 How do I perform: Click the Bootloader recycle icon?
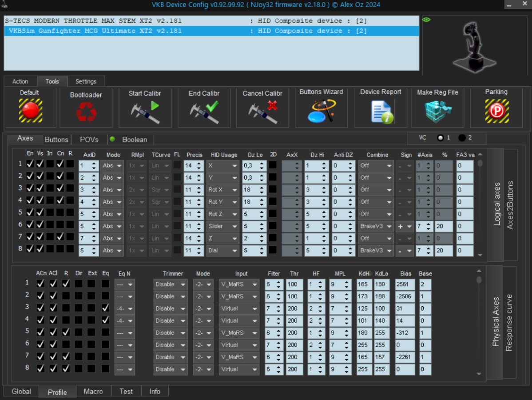86,112
